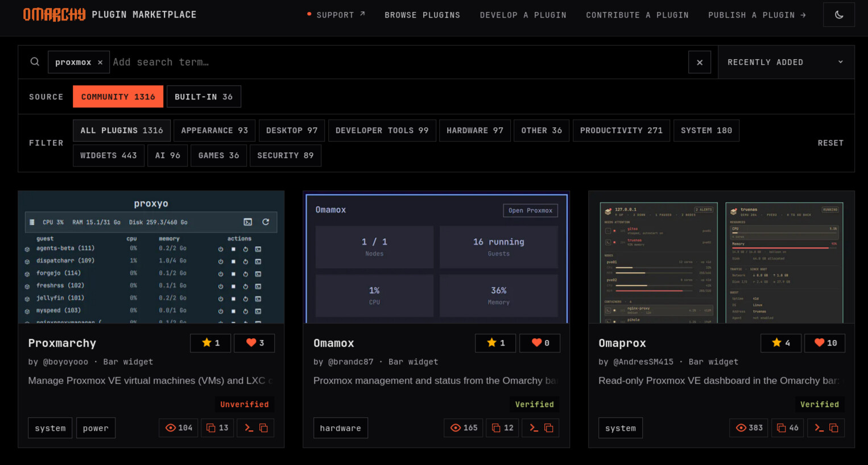Click the system tag on Proxmarchy
This screenshot has width=868, height=465.
pyautogui.click(x=50, y=428)
